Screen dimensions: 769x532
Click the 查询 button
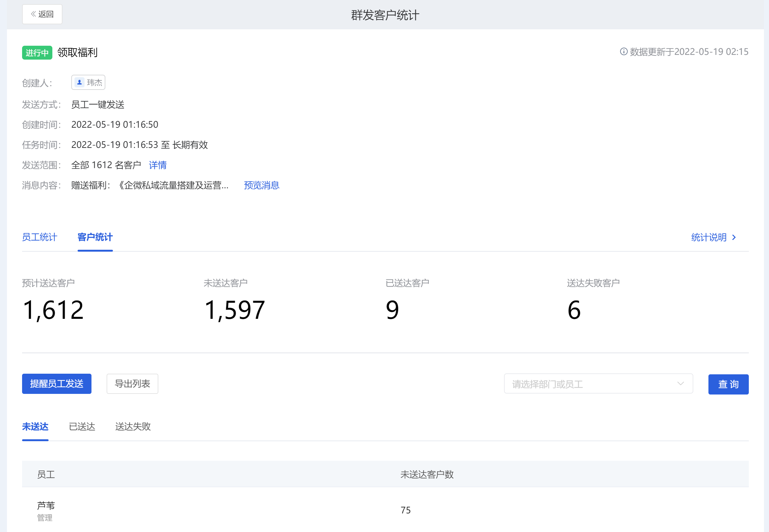(x=728, y=384)
